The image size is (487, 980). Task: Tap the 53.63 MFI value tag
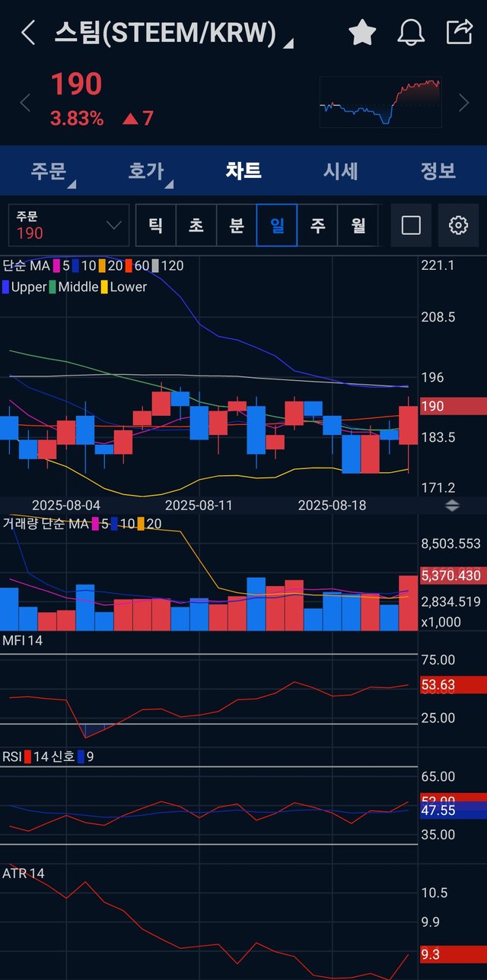coord(453,685)
